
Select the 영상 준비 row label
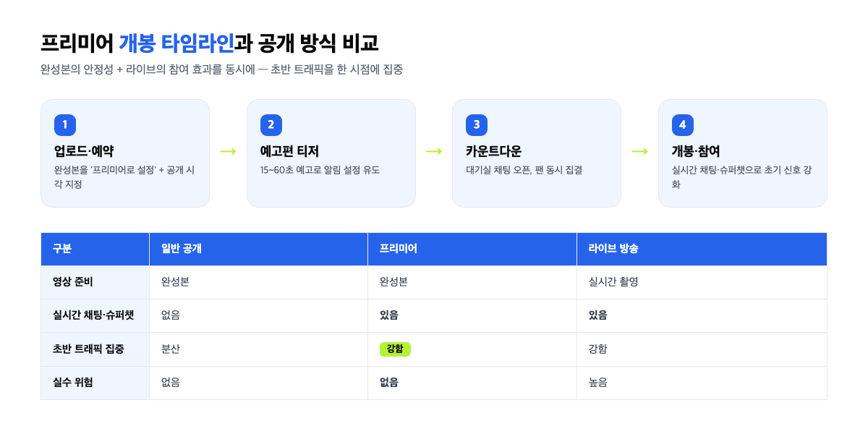[73, 282]
